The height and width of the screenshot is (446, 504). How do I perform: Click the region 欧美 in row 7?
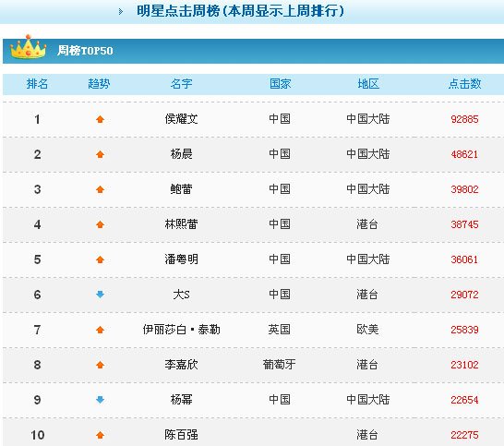(367, 330)
